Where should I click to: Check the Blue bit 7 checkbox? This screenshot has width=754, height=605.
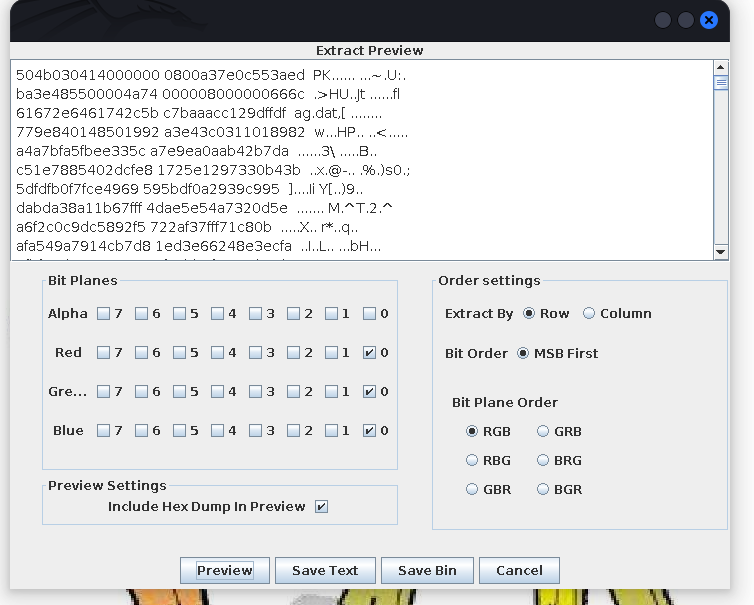click(103, 430)
